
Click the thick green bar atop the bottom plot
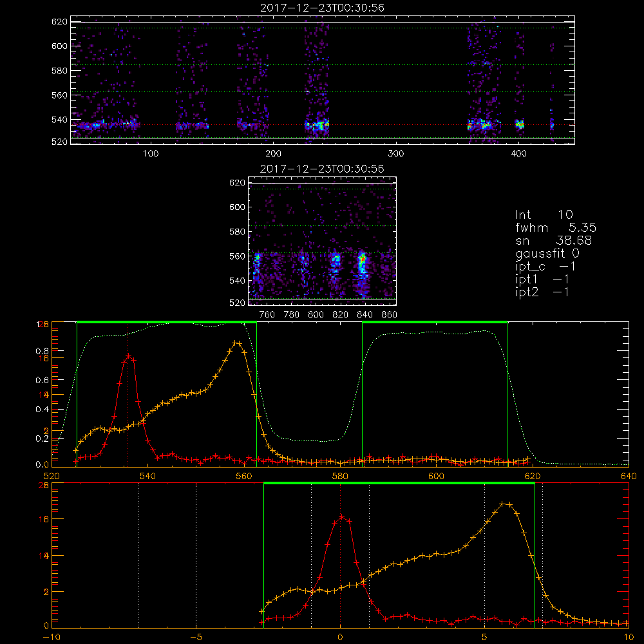click(x=399, y=484)
